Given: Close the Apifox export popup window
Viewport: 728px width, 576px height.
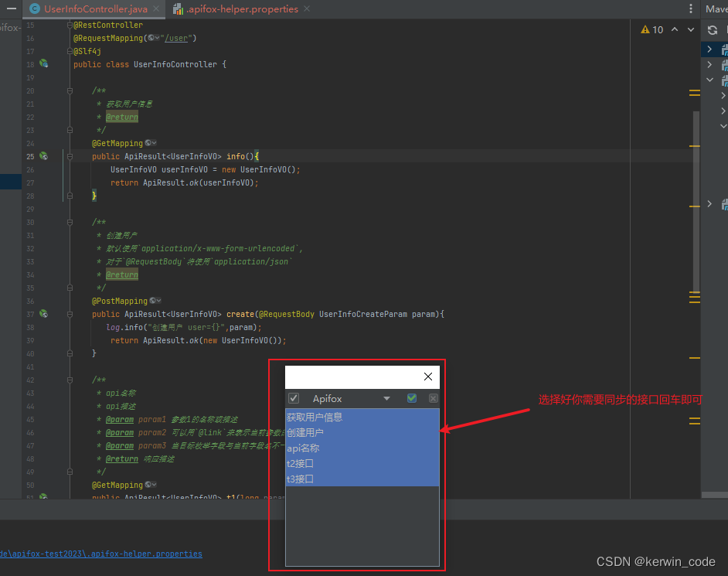Looking at the screenshot, I should tap(428, 377).
